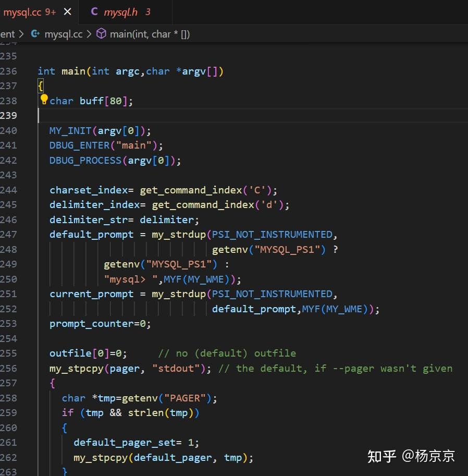
Task: Open main(int, char * []) breadcrumb
Action: 150,34
